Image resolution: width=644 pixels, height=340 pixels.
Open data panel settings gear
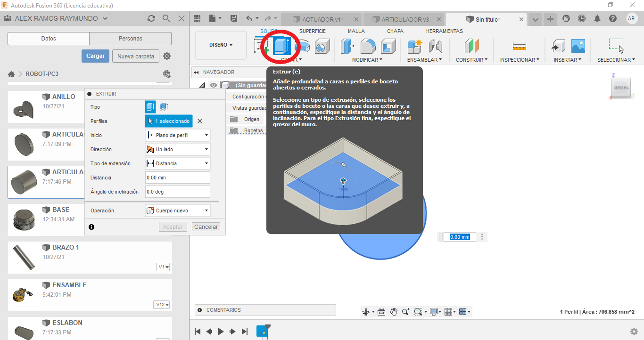click(167, 56)
